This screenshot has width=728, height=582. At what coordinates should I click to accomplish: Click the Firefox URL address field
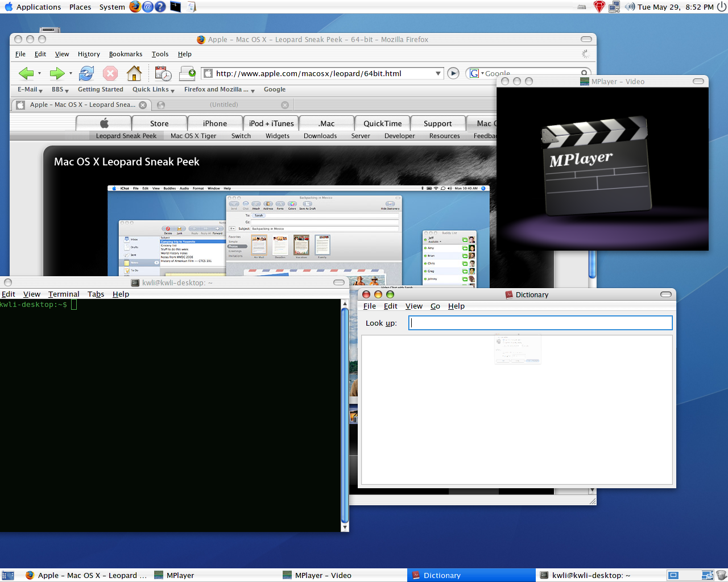point(322,73)
